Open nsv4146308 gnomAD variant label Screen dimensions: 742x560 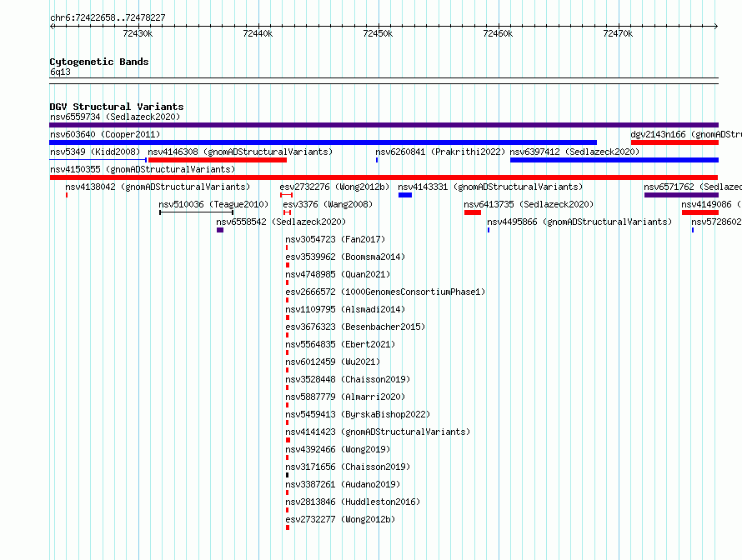coord(240,152)
